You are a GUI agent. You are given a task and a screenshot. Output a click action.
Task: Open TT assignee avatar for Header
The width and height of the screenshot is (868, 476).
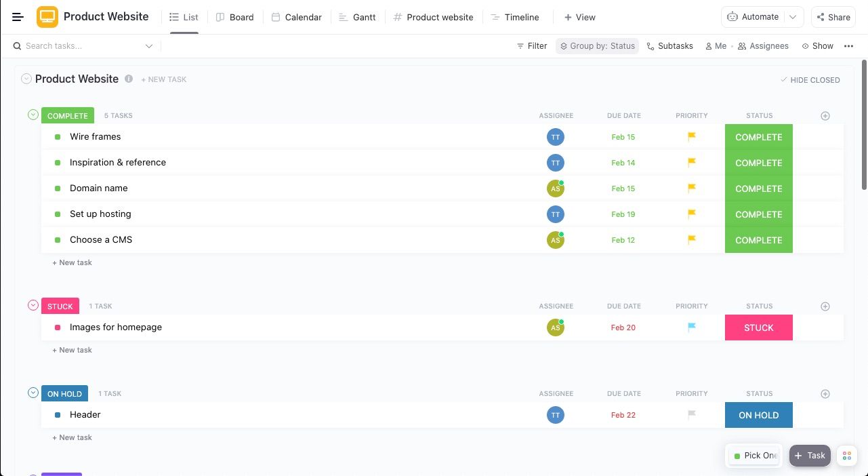tap(556, 415)
